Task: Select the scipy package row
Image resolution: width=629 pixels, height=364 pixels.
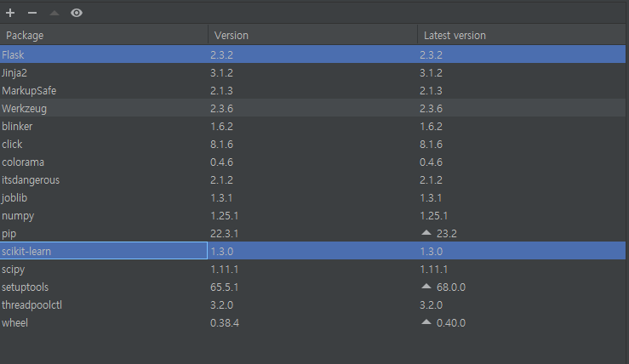Action: [x=313, y=269]
